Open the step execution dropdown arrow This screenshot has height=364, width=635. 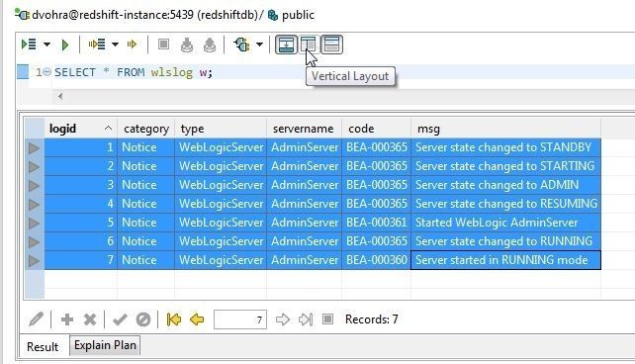coord(115,45)
